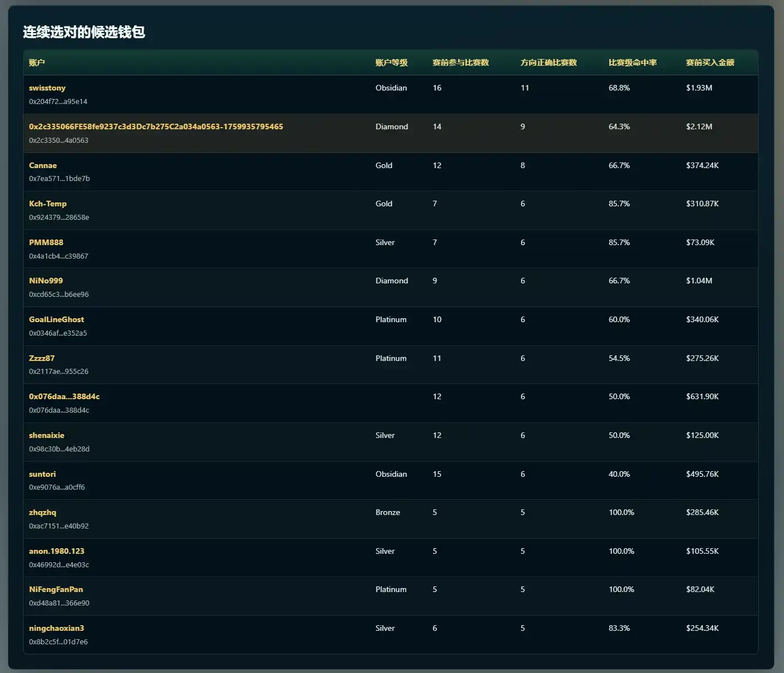The image size is (784, 673).
Task: Click the $105.55K amount
Action: click(x=703, y=551)
